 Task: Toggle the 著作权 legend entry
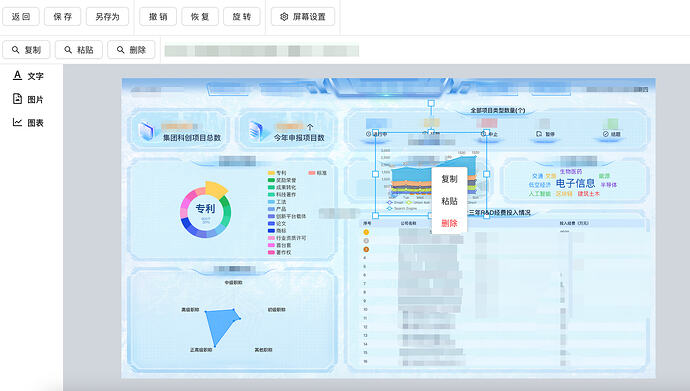(279, 252)
